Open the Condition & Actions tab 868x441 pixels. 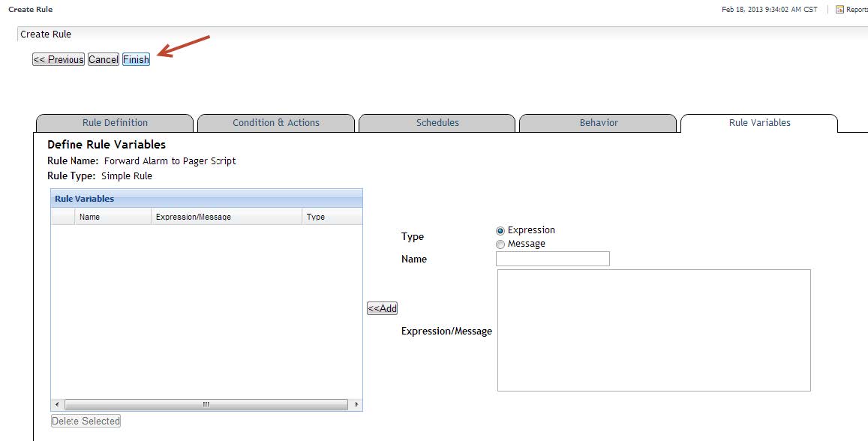(276, 123)
